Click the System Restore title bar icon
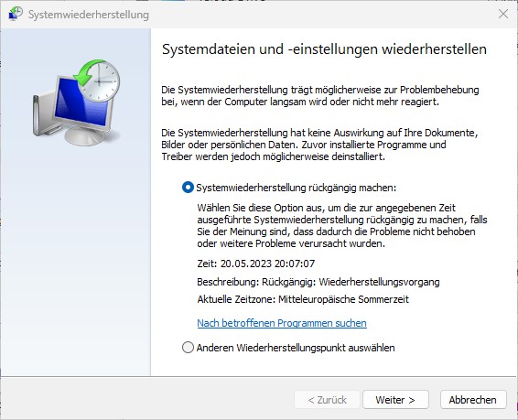Screen dimensions: 518x420 coord(16,14)
